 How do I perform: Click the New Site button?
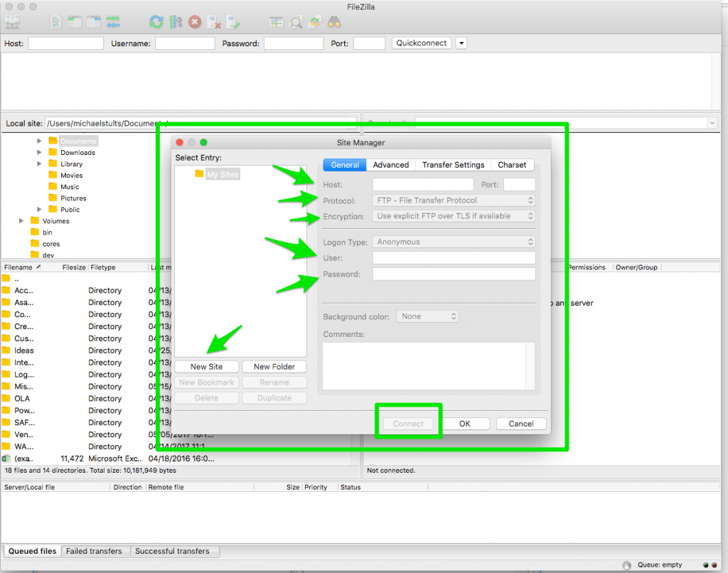[x=206, y=366]
